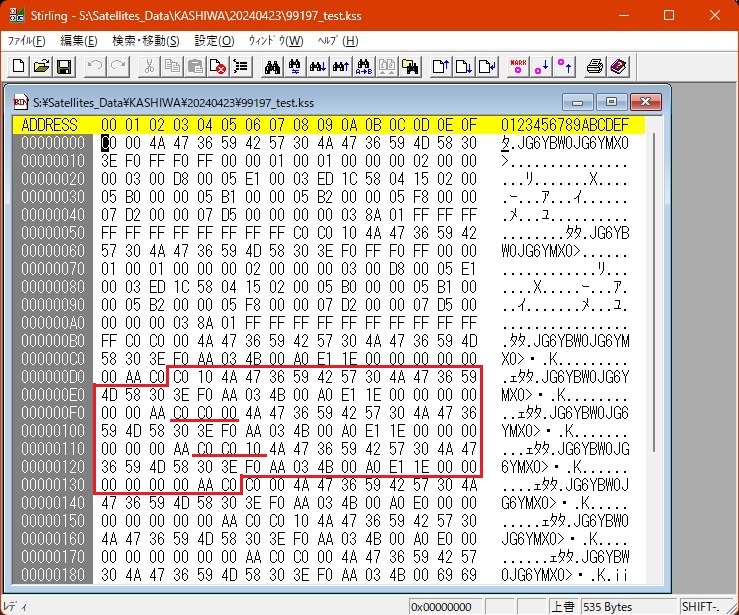Screen dimensions: 739x615
Task: Select the first hex byte at address 00000000
Action: coord(108,143)
